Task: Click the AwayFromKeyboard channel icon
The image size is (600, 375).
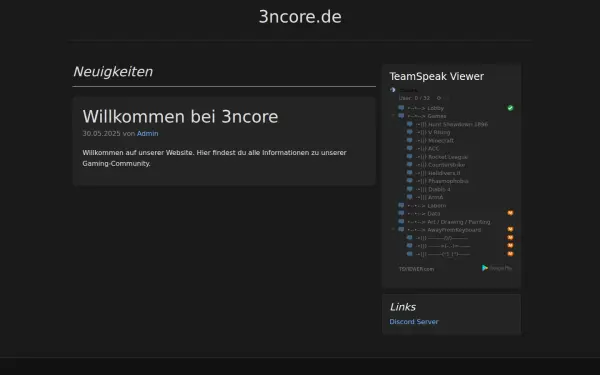Action: pyautogui.click(x=401, y=230)
